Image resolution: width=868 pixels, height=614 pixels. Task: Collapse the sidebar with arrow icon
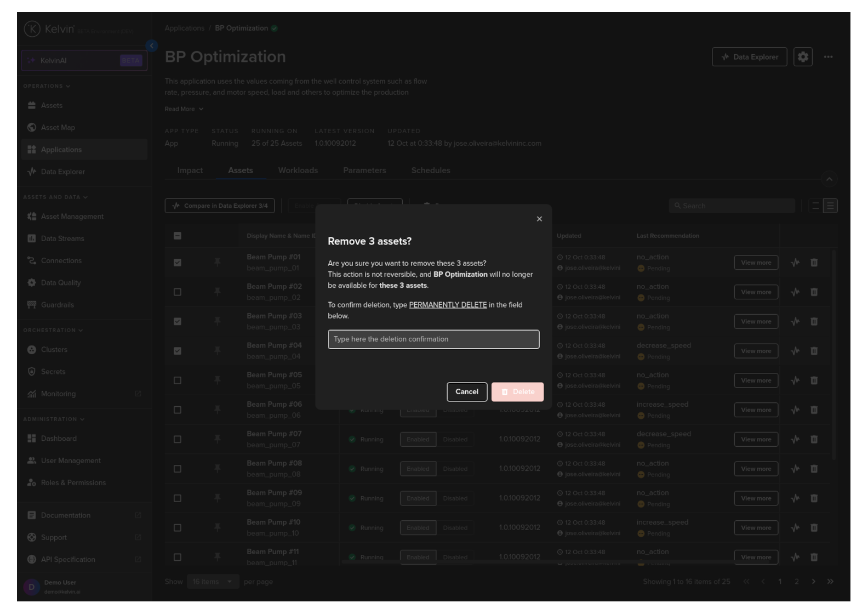pos(152,46)
